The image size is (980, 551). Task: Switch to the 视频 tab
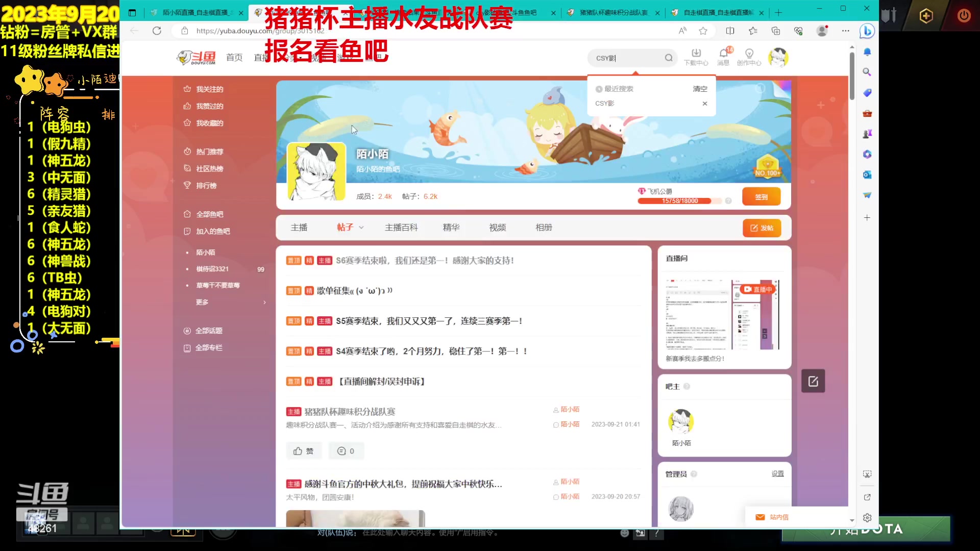tap(498, 228)
